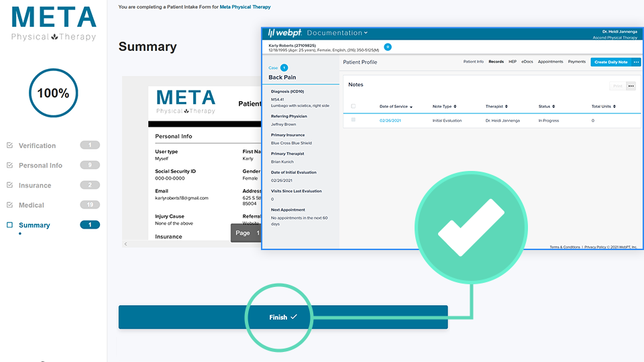Viewport: 644px width, 362px height.
Task: Open the Create Daily Note more-options arrow
Action: 636,62
